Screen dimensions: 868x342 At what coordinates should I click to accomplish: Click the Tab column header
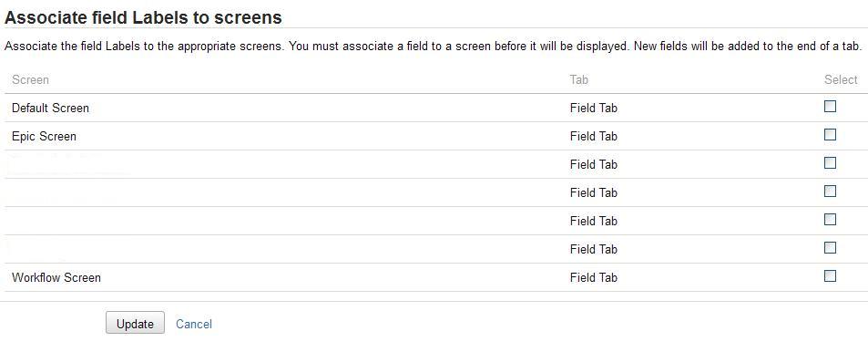(579, 80)
